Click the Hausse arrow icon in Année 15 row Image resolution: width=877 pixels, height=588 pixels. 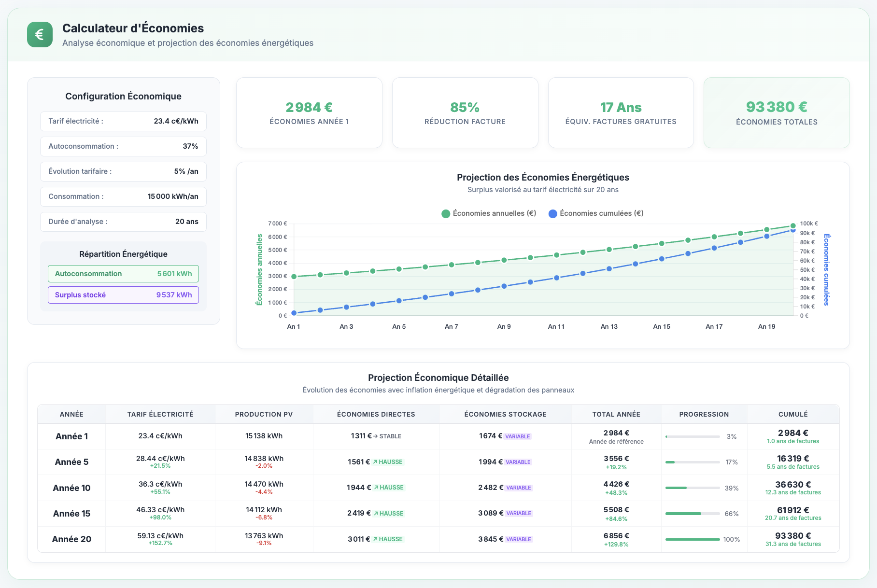pos(376,514)
